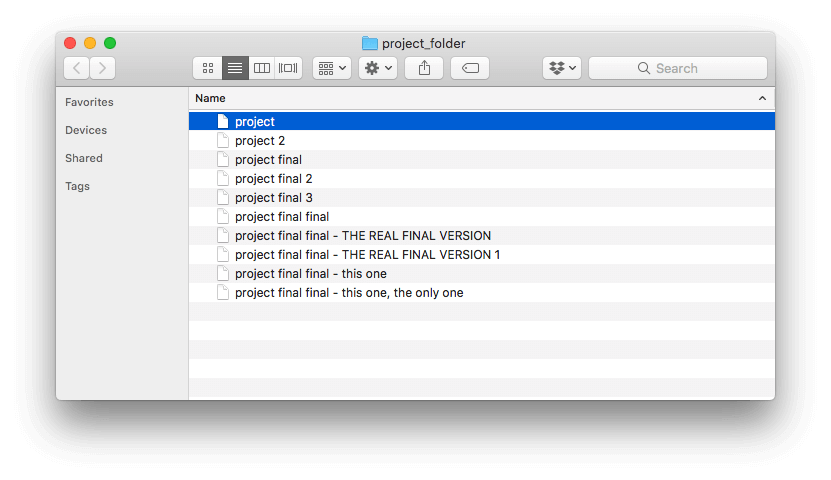
Task: Click the project_folder title bar folder icon
Action: (369, 43)
